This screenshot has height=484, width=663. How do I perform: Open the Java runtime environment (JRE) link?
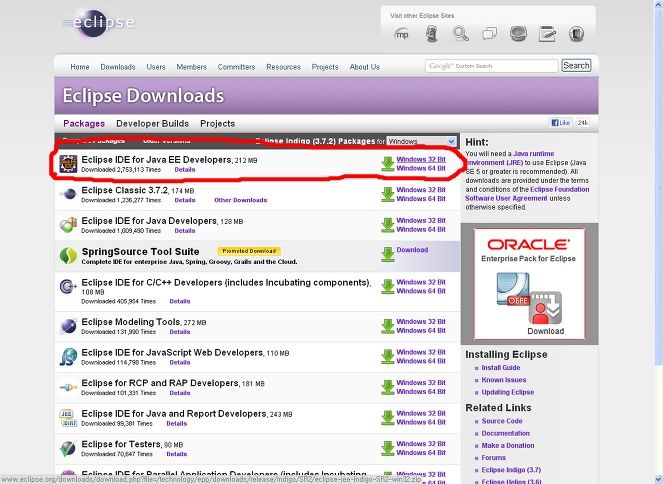[510, 158]
